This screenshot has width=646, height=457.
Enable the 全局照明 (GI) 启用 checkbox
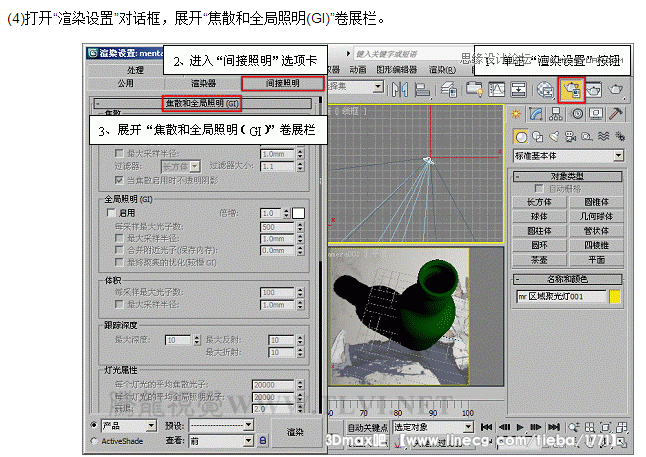pyautogui.click(x=110, y=213)
